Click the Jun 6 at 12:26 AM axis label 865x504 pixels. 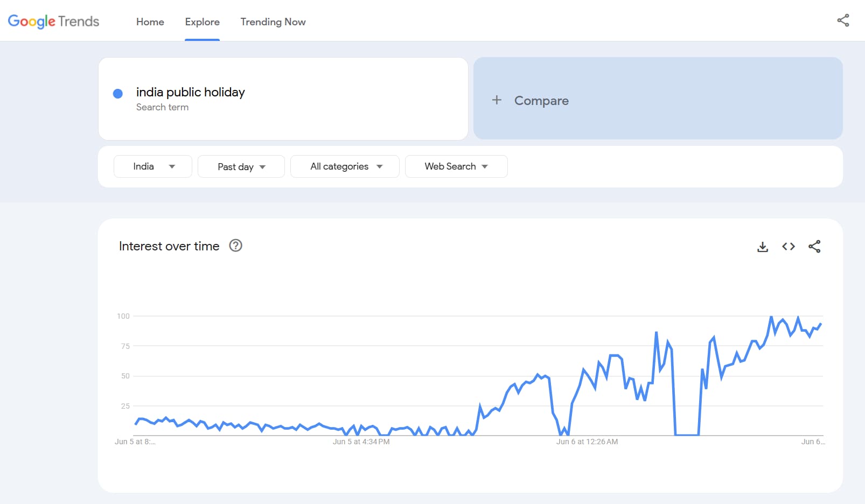[x=587, y=442]
